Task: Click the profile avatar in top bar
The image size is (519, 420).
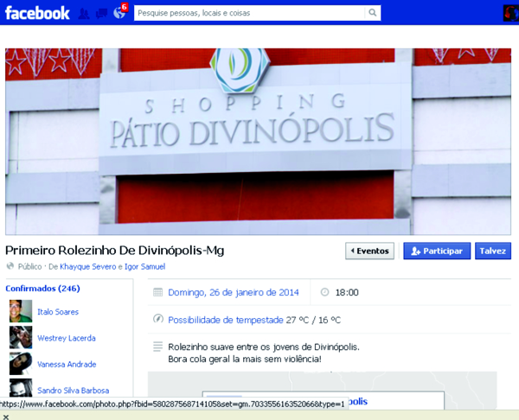Action: 510,13
